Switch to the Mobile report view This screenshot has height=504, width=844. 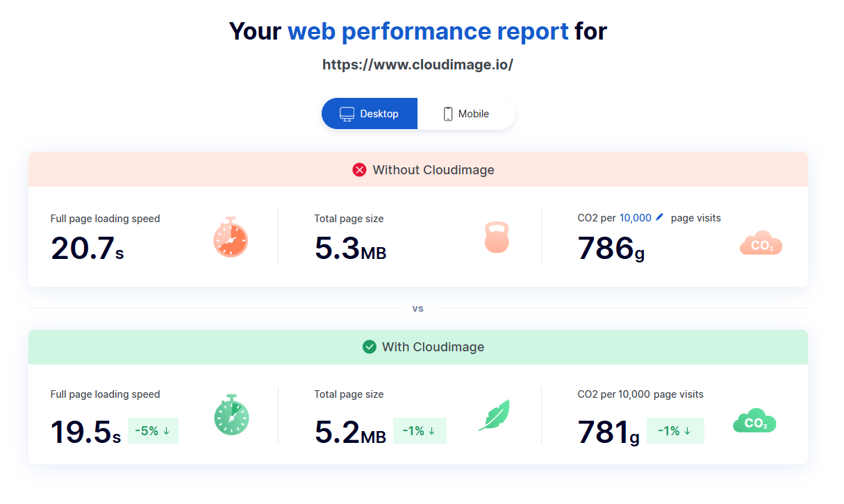[466, 113]
